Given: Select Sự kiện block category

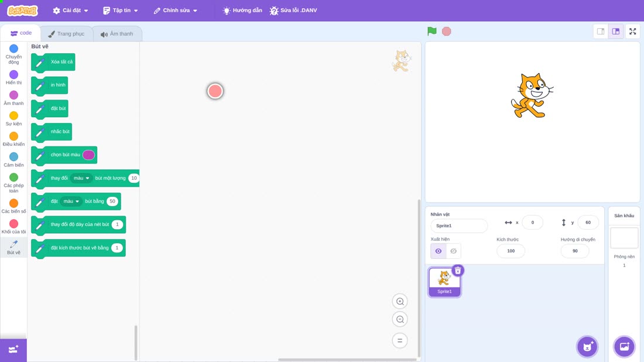Looking at the screenshot, I should pyautogui.click(x=13, y=119).
